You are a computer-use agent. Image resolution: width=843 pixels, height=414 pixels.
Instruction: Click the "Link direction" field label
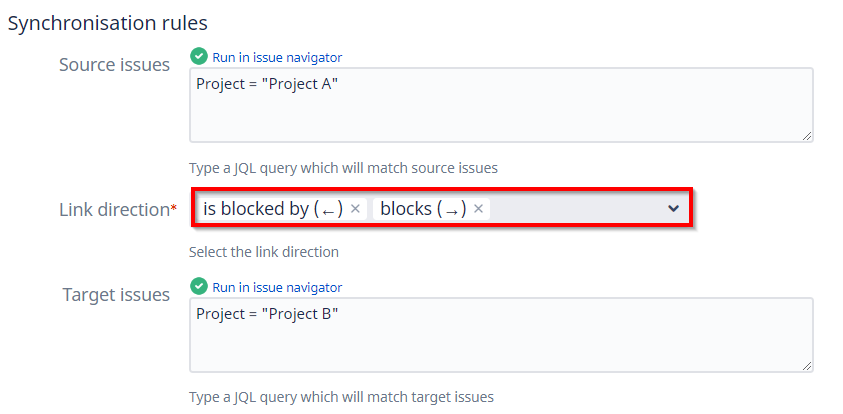[114, 210]
